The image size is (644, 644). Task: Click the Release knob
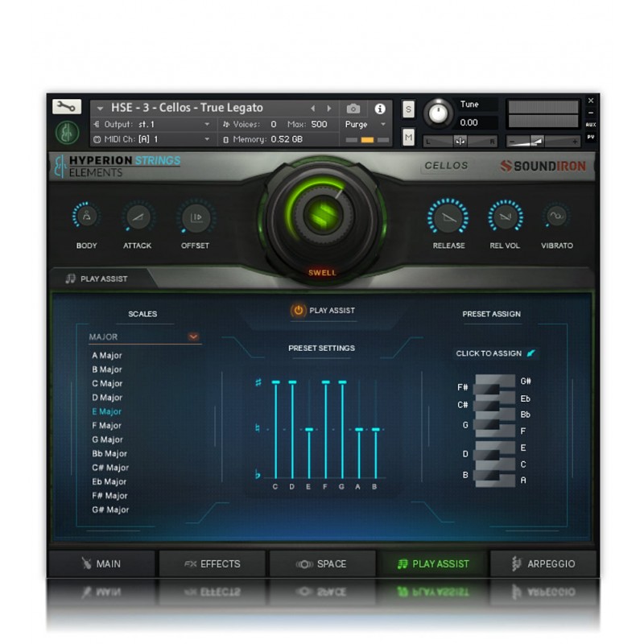448,217
